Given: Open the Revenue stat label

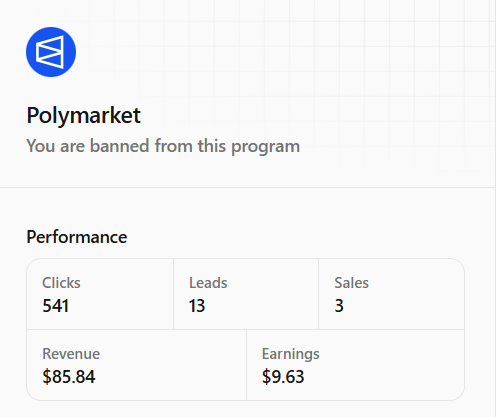Looking at the screenshot, I should point(71,354).
